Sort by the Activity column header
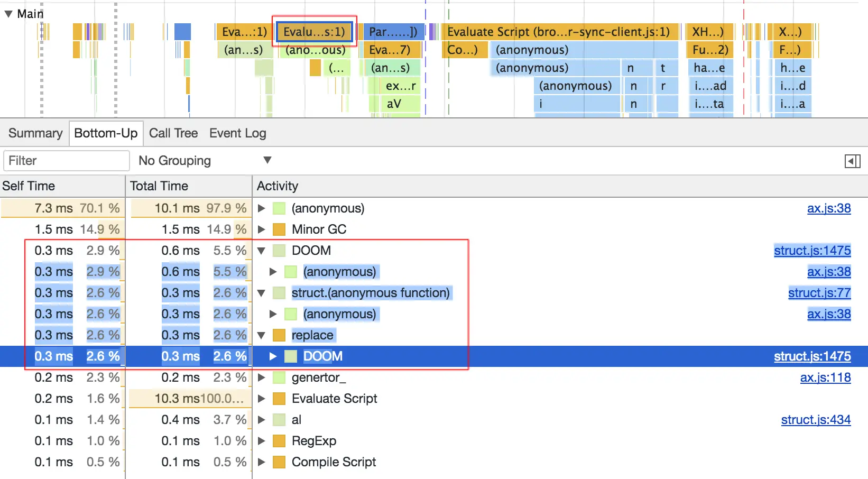This screenshot has width=868, height=479. pyautogui.click(x=560, y=186)
